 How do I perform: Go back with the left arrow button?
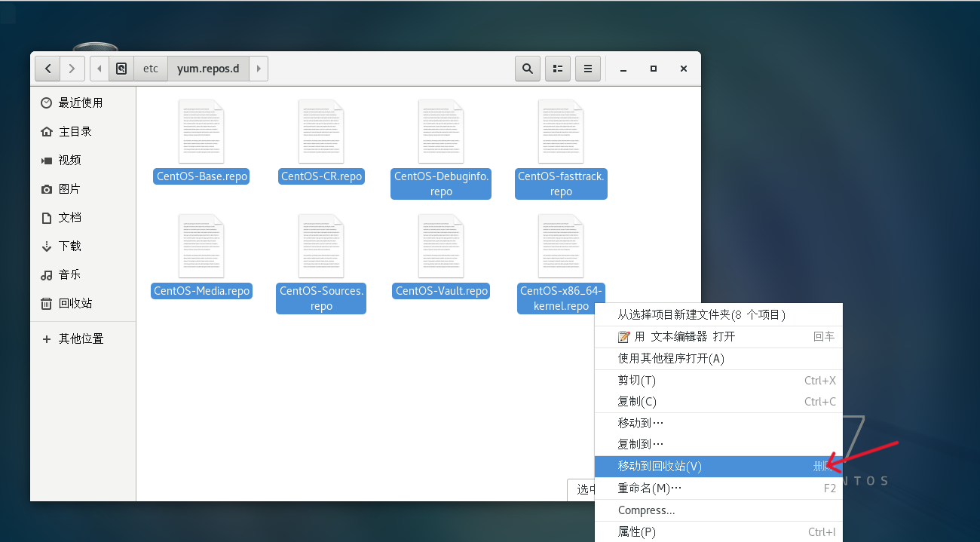[x=47, y=69]
